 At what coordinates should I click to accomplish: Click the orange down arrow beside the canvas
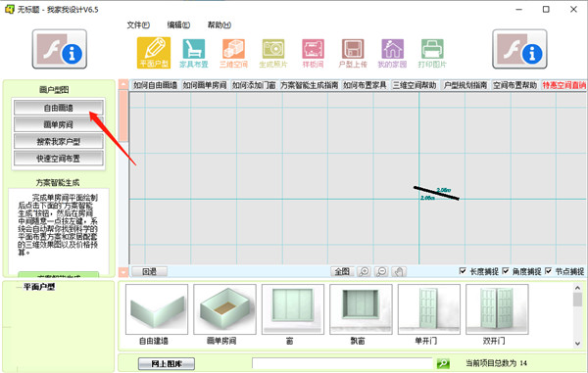pyautogui.click(x=123, y=272)
